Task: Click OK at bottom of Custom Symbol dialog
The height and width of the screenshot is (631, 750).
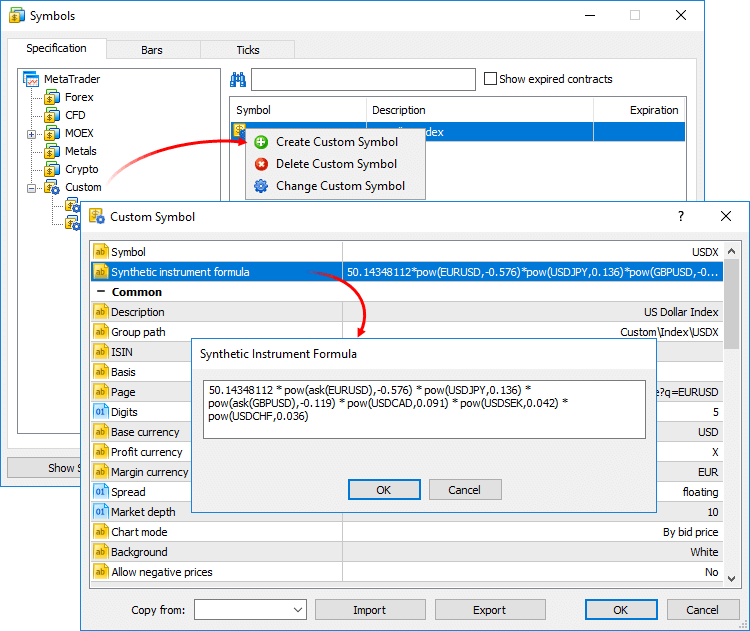Action: coord(621,610)
